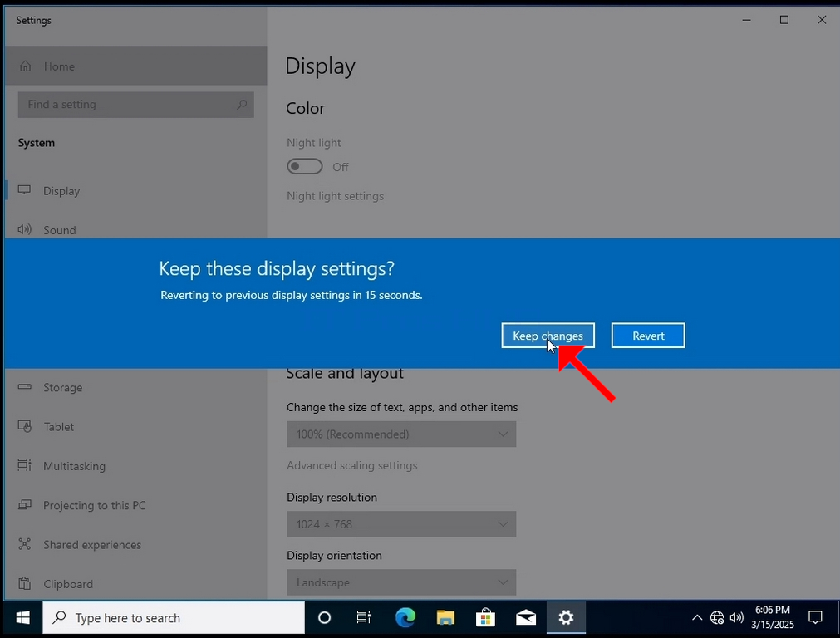Open the Mail app from the taskbar
The image size is (840, 638).
click(526, 617)
